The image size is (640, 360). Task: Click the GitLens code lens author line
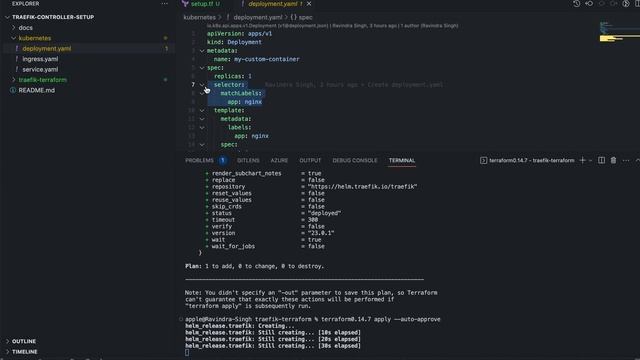(x=332, y=25)
